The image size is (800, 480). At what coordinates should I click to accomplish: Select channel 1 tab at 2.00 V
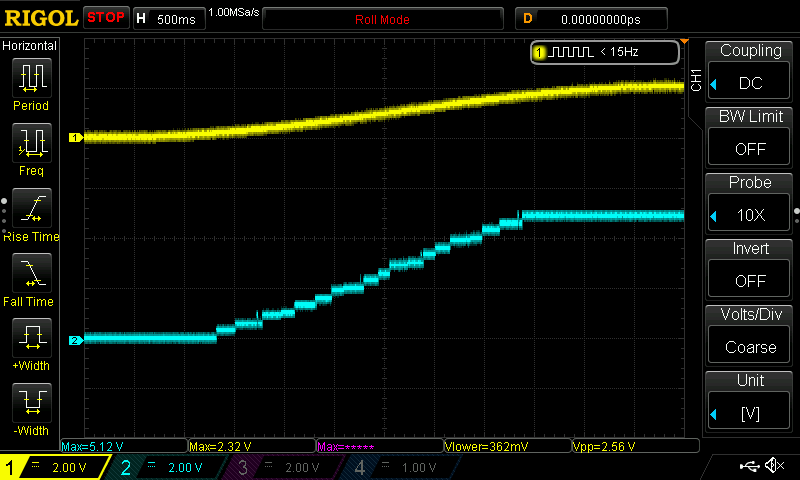point(55,467)
